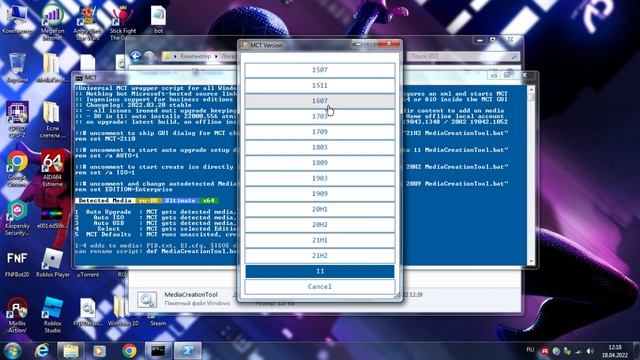Pick version 1803 from the list
Screen dimensions: 640x360
tap(320, 147)
